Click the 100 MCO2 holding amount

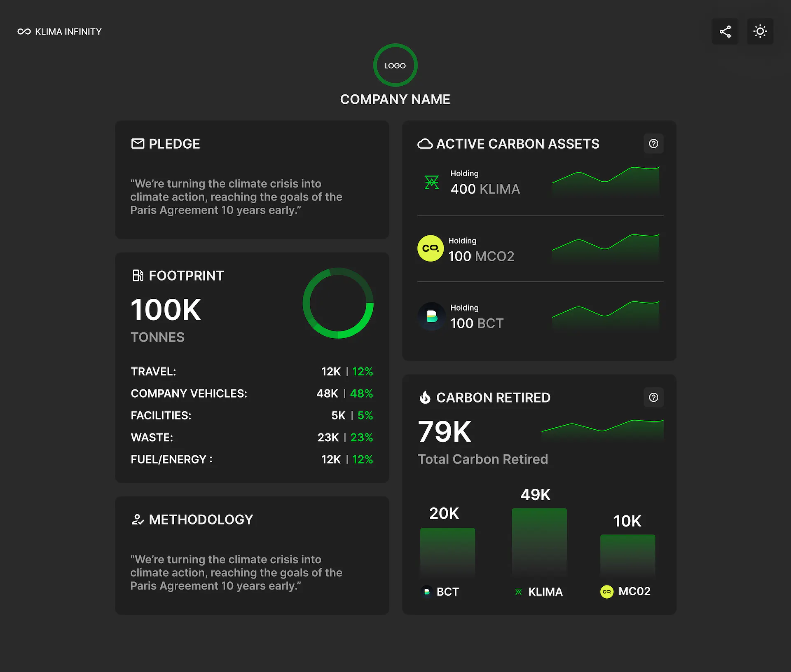point(481,256)
